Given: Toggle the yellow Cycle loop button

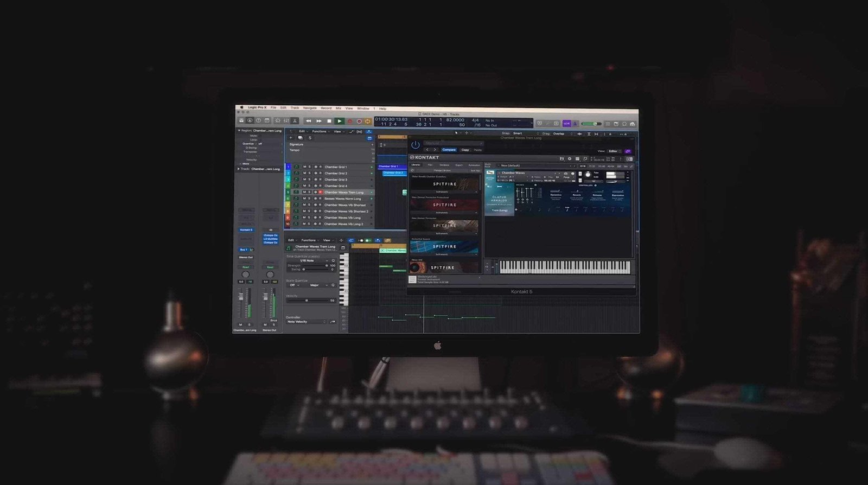Looking at the screenshot, I should [x=368, y=121].
